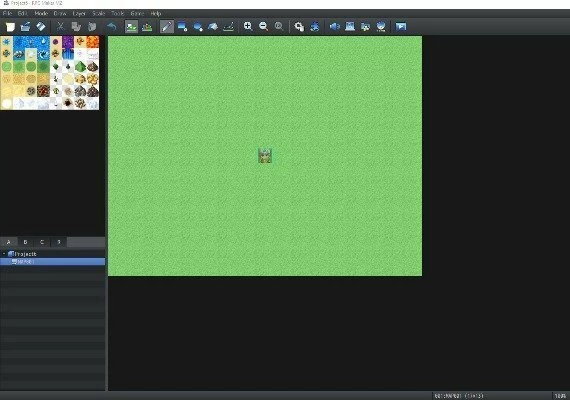
Task: Collapse the Project6 tree node
Action: tap(4, 254)
